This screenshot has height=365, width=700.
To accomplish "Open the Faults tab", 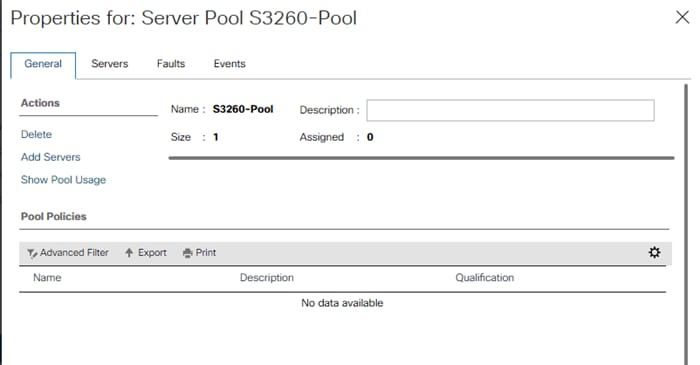I will [171, 64].
